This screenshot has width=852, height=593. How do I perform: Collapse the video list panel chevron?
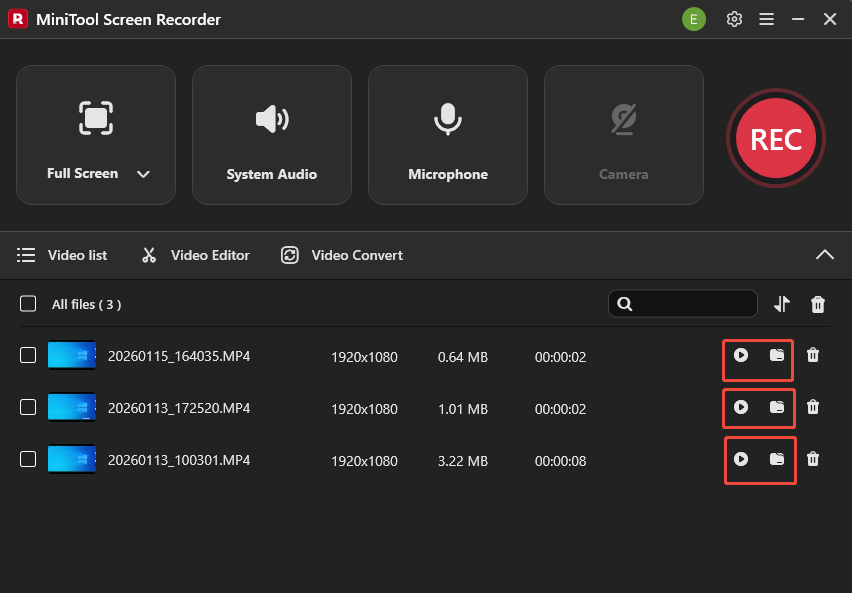[825, 255]
